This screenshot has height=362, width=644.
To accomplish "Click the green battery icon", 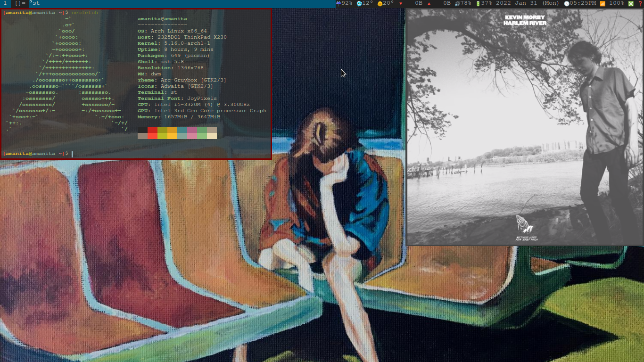I will pos(478,3).
